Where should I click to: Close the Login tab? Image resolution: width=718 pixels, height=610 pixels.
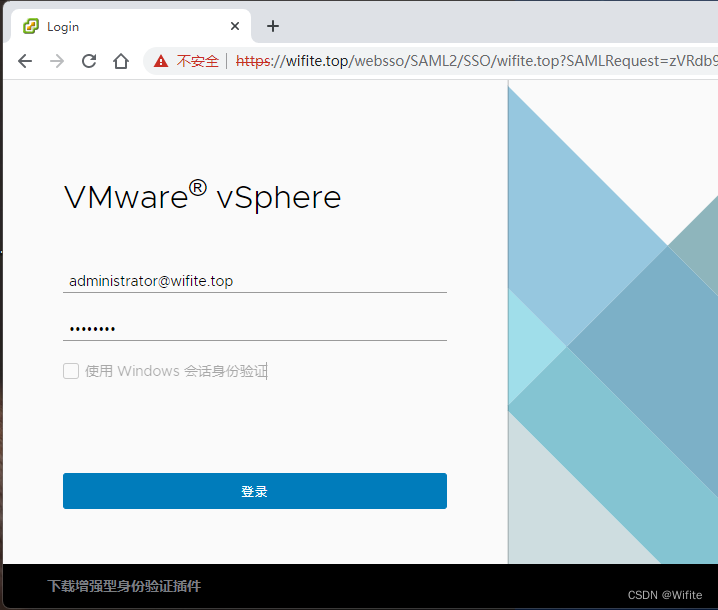coord(235,26)
